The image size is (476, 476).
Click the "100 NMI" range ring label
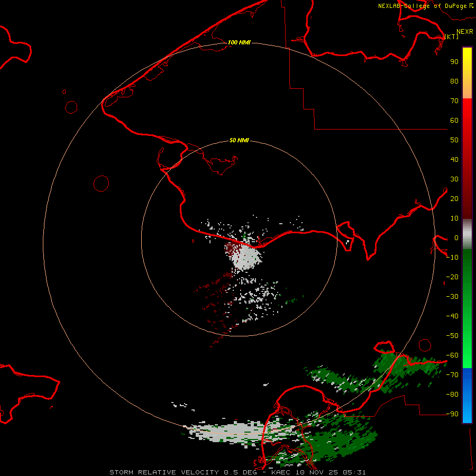coord(239,42)
